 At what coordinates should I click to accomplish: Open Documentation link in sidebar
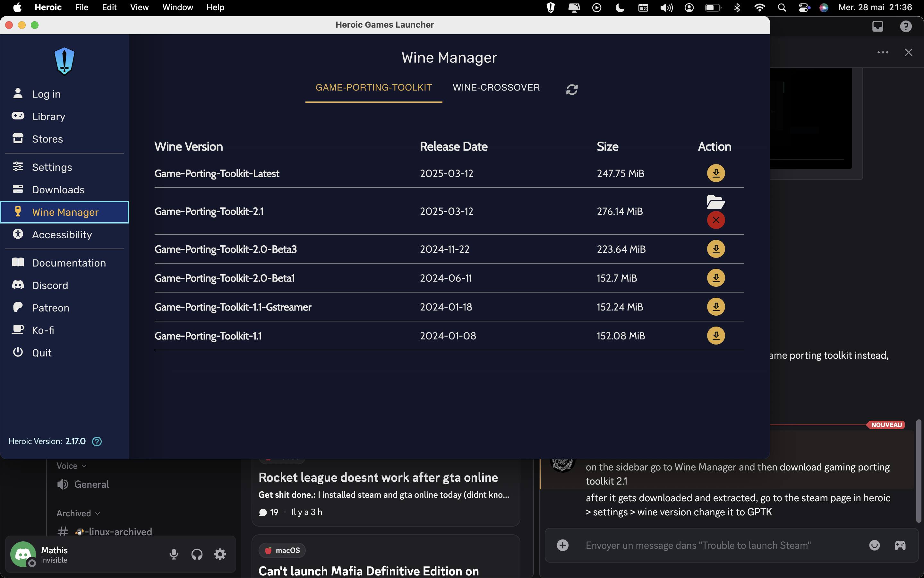click(x=64, y=263)
